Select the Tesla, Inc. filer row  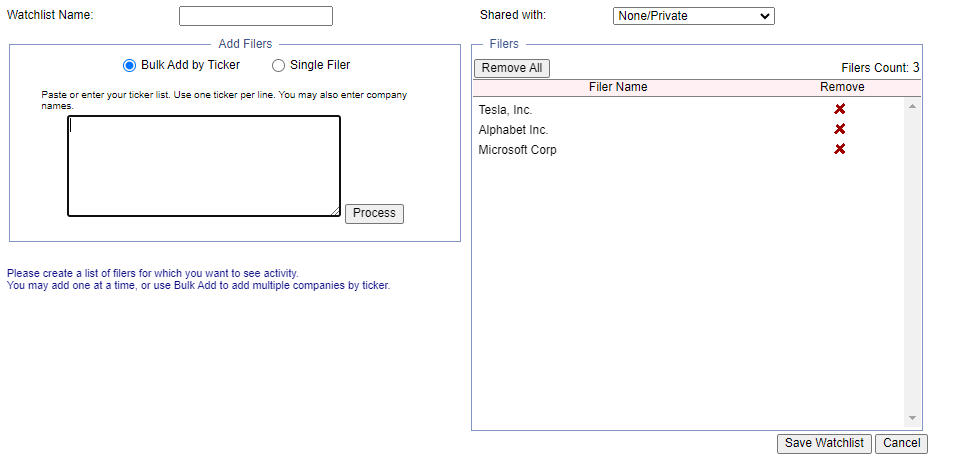(506, 110)
